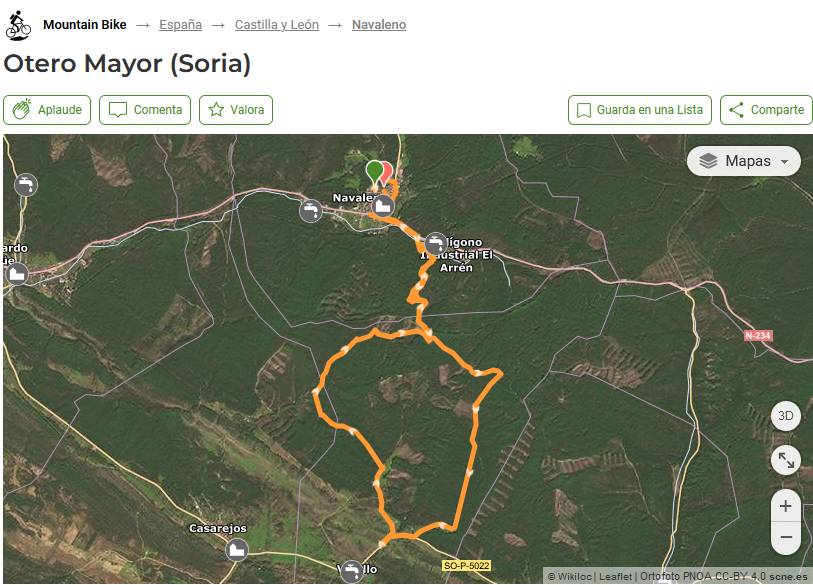Applaud this trail with Aplaude button
Screen dimensions: 813x585
pyautogui.click(x=48, y=110)
